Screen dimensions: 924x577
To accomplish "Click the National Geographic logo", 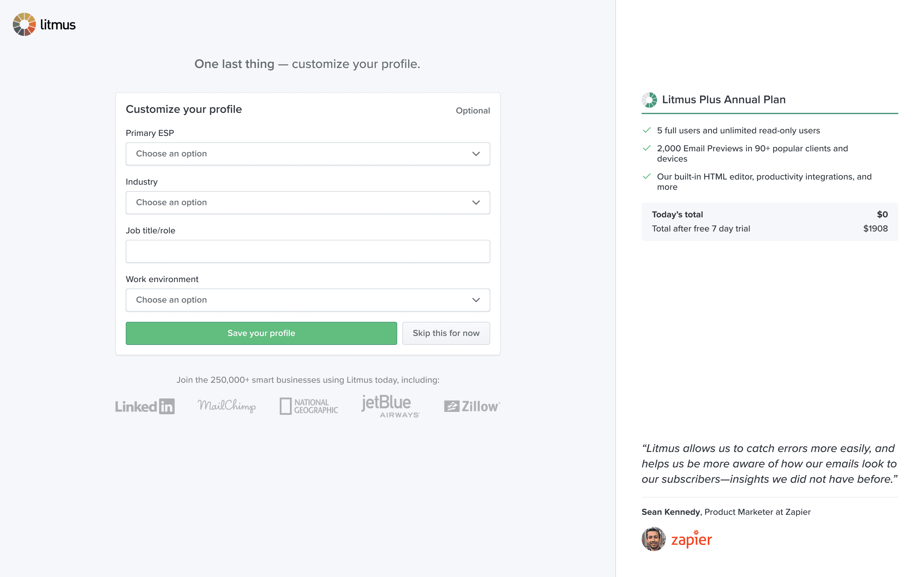I will (309, 406).
